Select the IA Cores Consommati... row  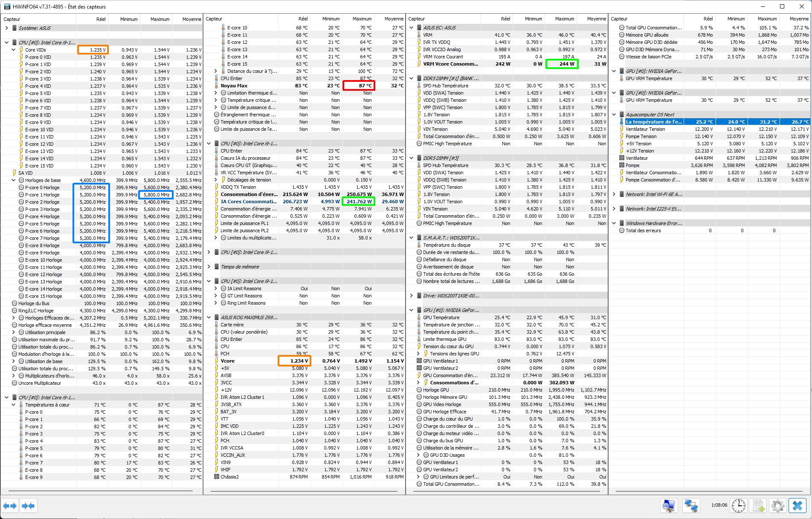248,202
